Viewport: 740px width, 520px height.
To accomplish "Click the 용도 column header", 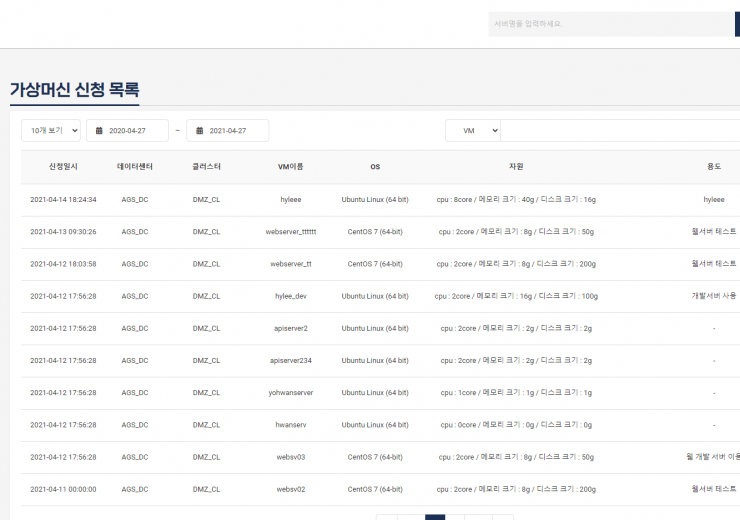I will click(713, 166).
